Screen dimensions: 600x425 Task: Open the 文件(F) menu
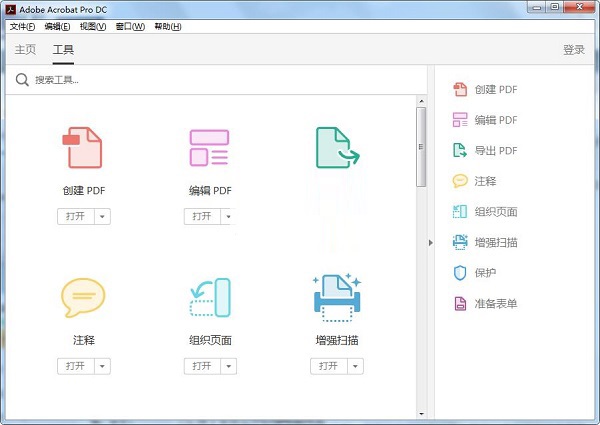[x=22, y=26]
